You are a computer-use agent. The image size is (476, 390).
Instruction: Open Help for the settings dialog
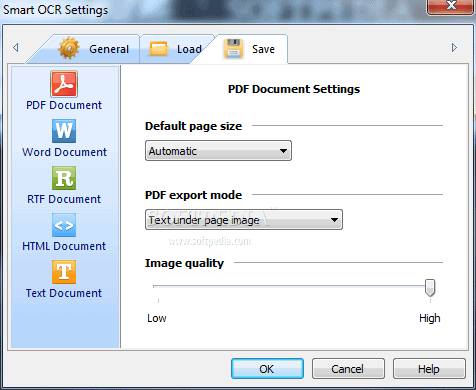[x=429, y=369]
